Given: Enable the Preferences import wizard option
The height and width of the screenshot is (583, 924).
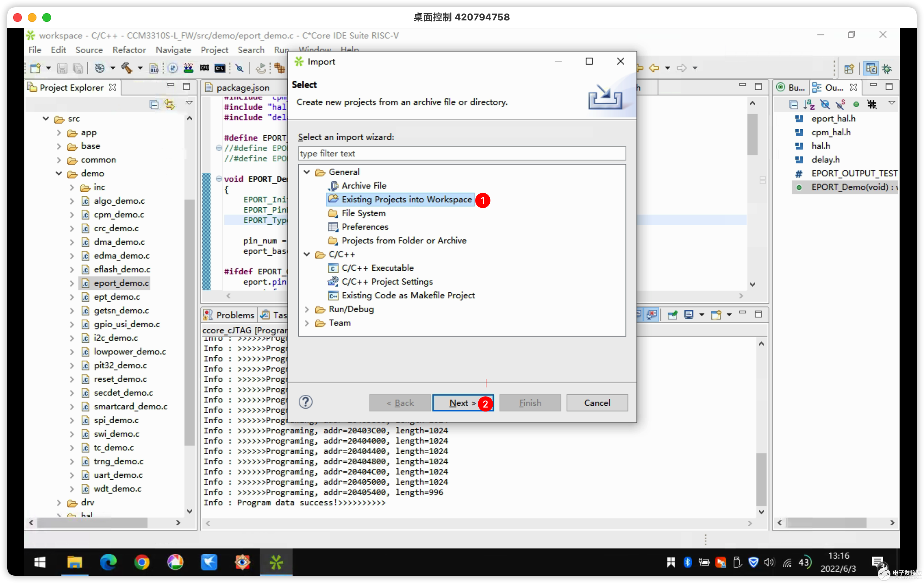Looking at the screenshot, I should [x=366, y=226].
